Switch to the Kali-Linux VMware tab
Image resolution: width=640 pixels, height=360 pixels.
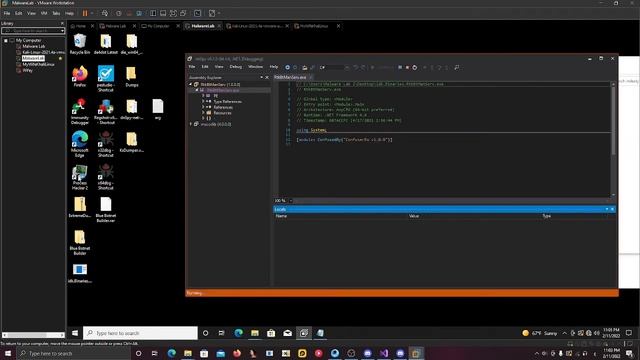coord(257,26)
